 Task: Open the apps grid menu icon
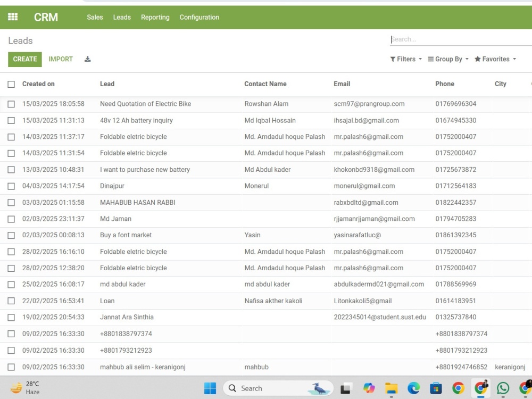(13, 17)
